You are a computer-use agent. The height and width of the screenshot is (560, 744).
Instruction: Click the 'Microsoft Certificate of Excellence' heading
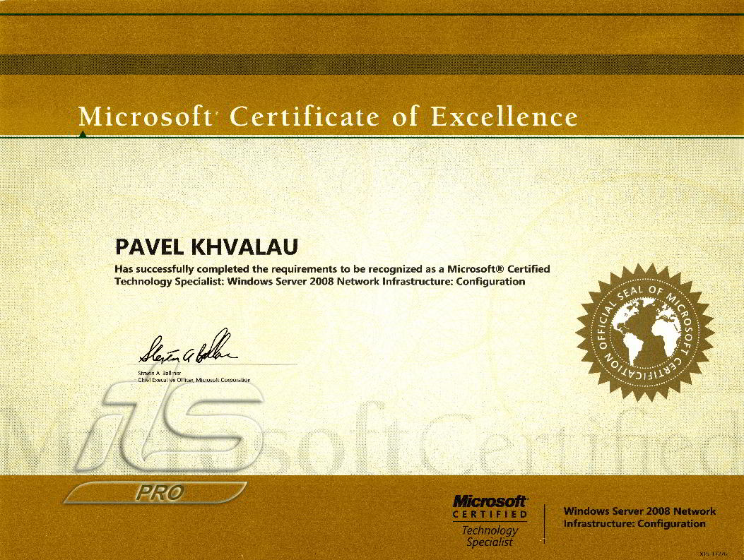click(x=328, y=117)
